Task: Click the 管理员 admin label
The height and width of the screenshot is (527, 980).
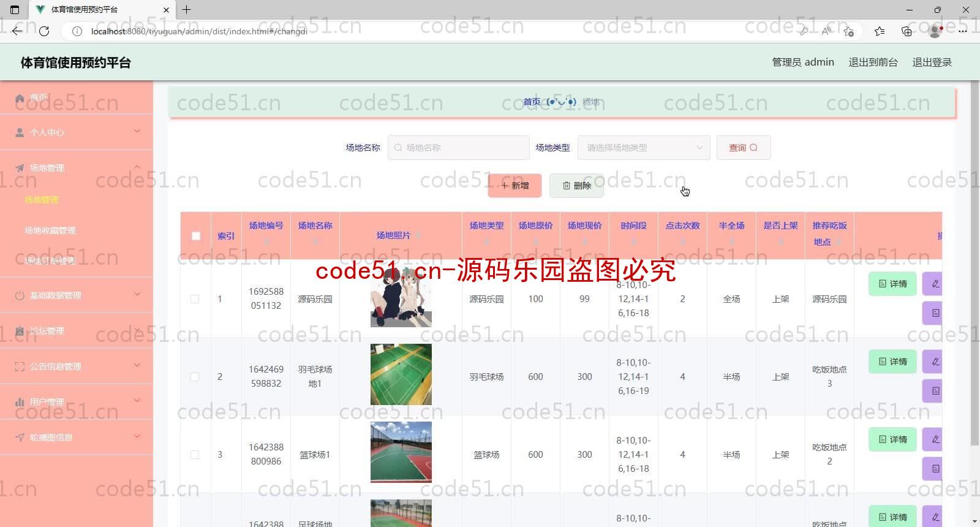Action: click(x=803, y=62)
